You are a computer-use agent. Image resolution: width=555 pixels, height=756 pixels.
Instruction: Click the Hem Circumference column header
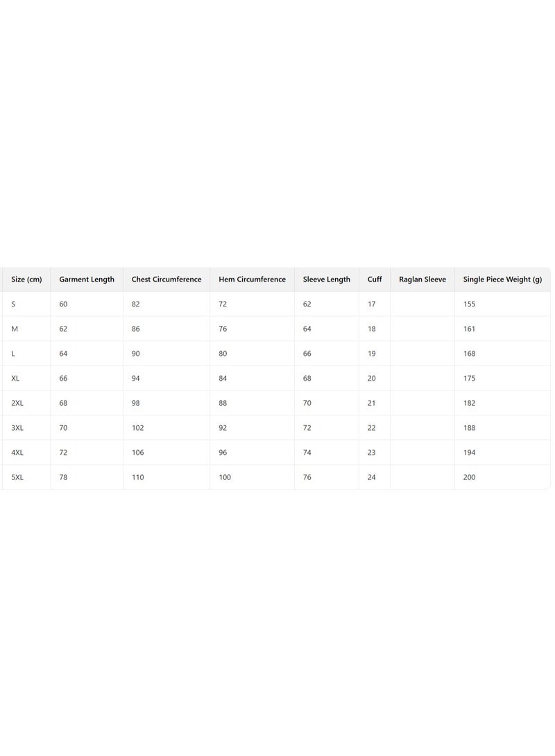(x=252, y=280)
